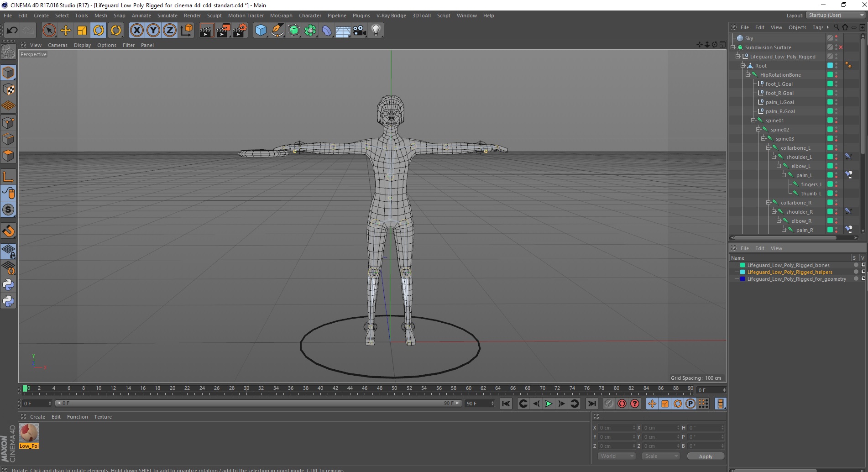Click the first Python script icon
The width and height of the screenshot is (868, 472).
click(x=8, y=285)
